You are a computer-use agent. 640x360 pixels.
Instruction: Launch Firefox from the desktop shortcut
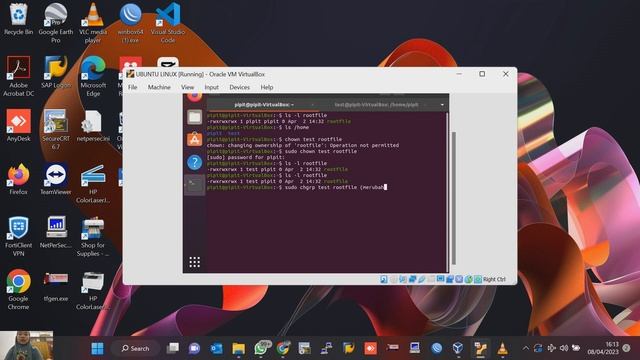[18, 179]
